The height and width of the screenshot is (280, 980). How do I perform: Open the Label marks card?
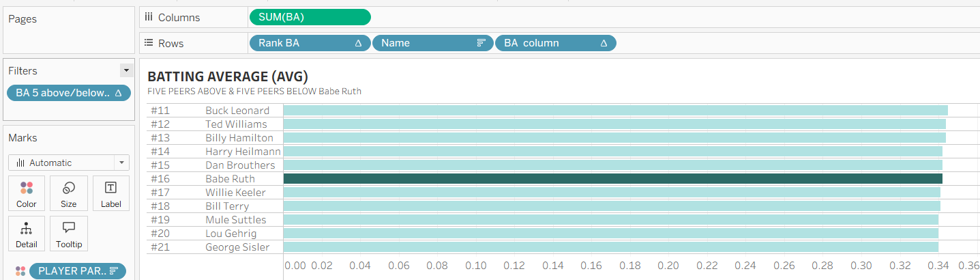(x=110, y=193)
